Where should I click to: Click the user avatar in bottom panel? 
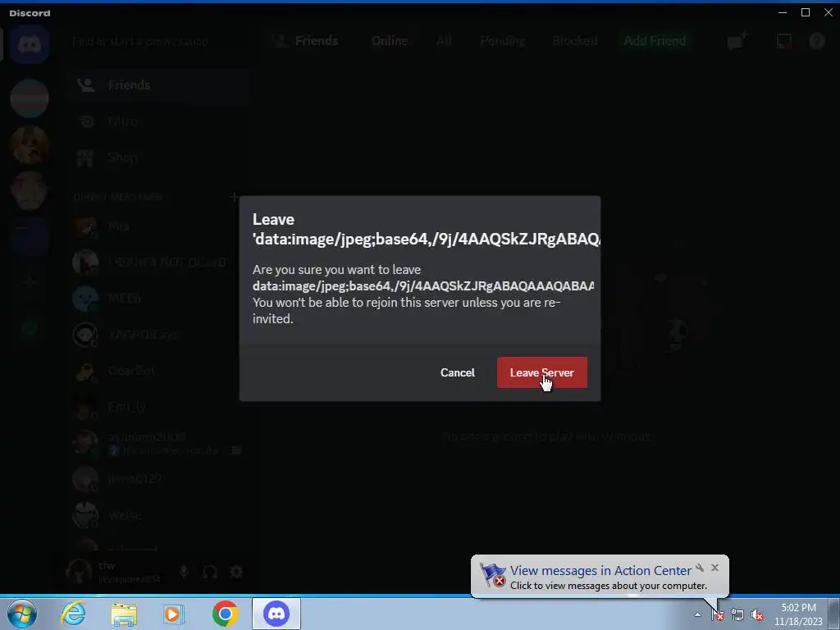[79, 571]
